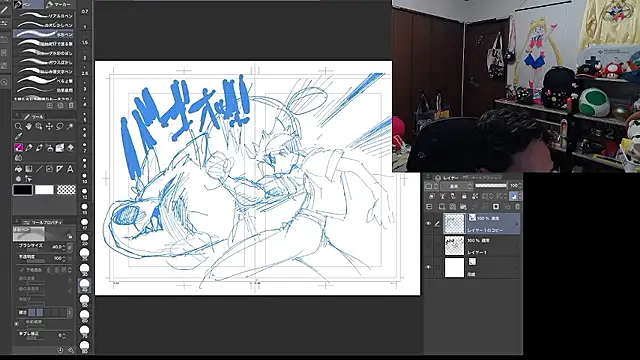The image size is (640, 360).
Task: Select the white sub color swatch
Action: pos(44,189)
